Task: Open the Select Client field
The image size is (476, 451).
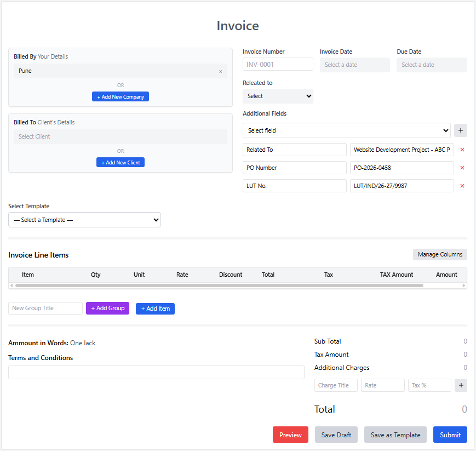Action: pyautogui.click(x=120, y=136)
